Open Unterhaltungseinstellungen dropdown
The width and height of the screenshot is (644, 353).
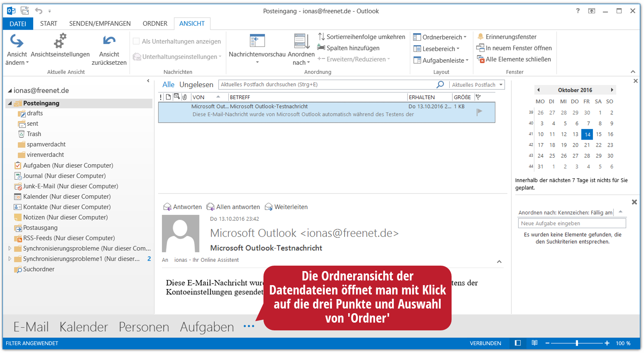[x=177, y=57]
